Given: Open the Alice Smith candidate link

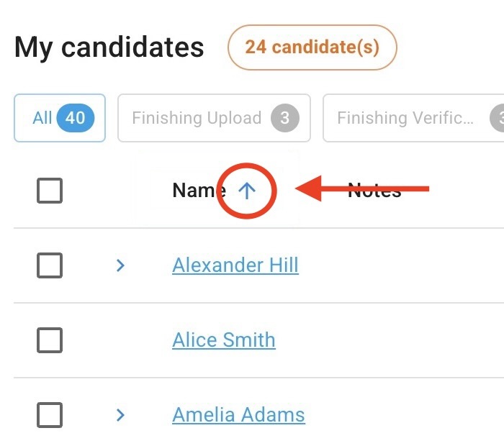Looking at the screenshot, I should (x=224, y=340).
